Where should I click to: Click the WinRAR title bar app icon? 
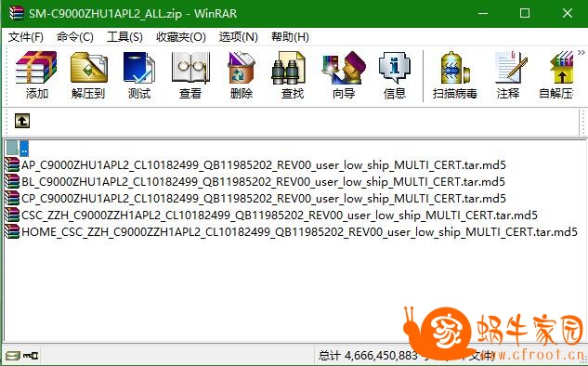point(17,13)
